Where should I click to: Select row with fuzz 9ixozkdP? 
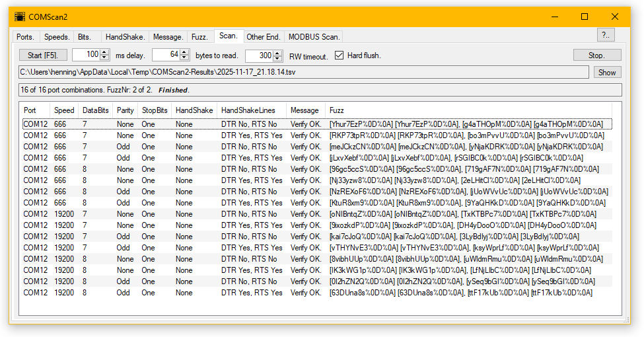[317, 225]
